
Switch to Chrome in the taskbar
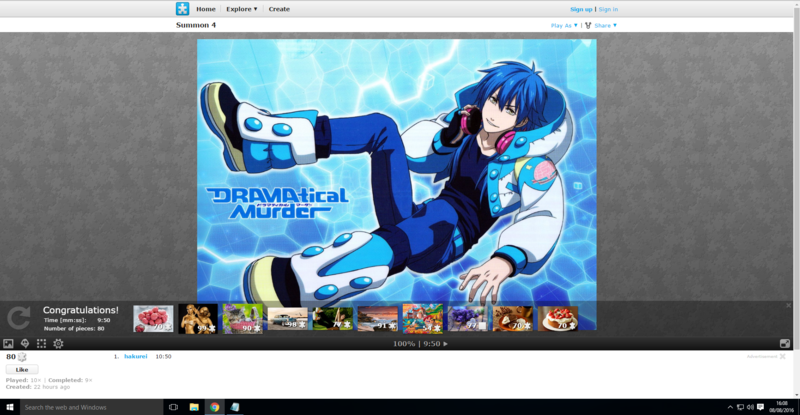pos(214,407)
